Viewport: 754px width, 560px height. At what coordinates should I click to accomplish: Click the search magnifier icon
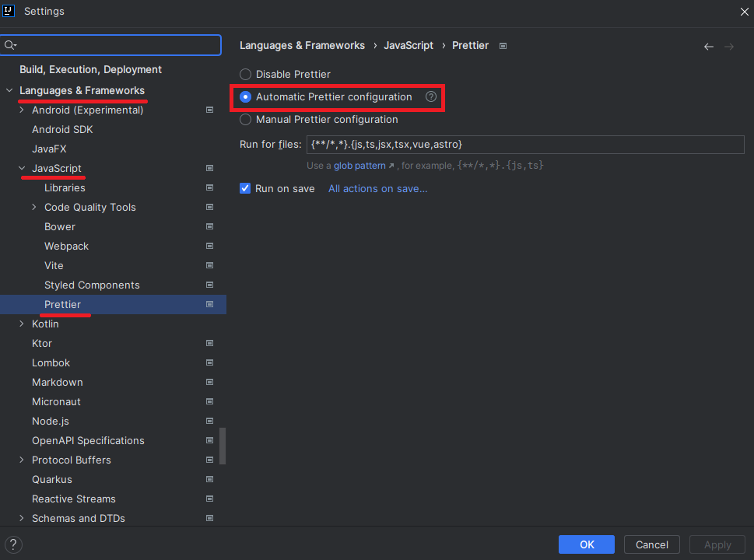(9, 45)
